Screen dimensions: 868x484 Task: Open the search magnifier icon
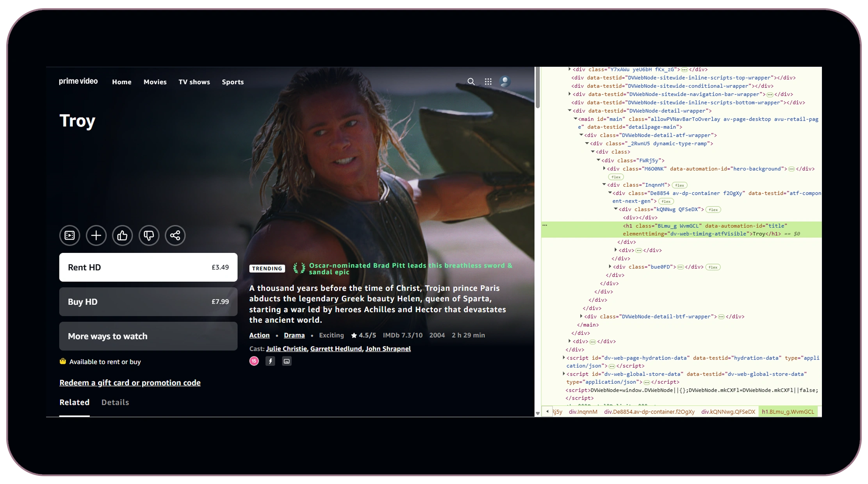coord(471,82)
